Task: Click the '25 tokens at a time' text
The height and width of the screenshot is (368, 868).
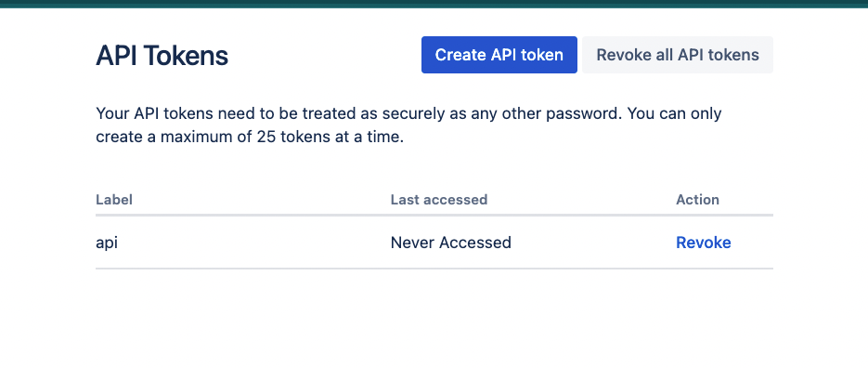Action: pyautogui.click(x=329, y=137)
